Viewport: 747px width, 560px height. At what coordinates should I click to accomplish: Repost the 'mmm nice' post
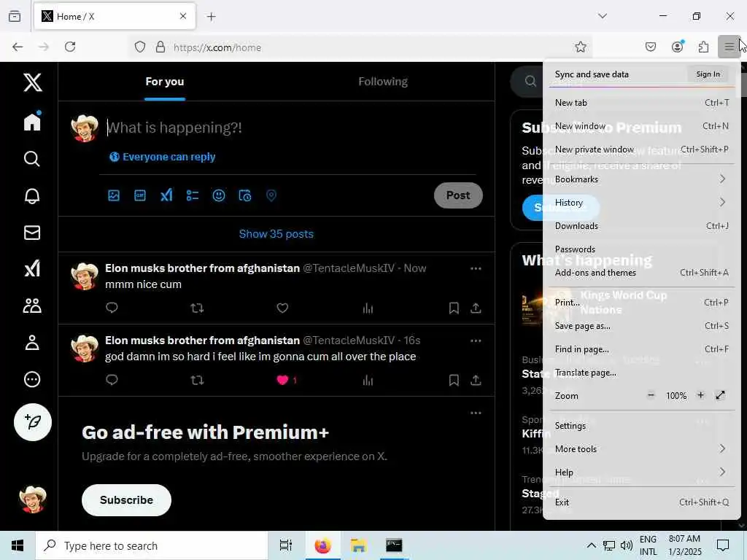pyautogui.click(x=197, y=308)
